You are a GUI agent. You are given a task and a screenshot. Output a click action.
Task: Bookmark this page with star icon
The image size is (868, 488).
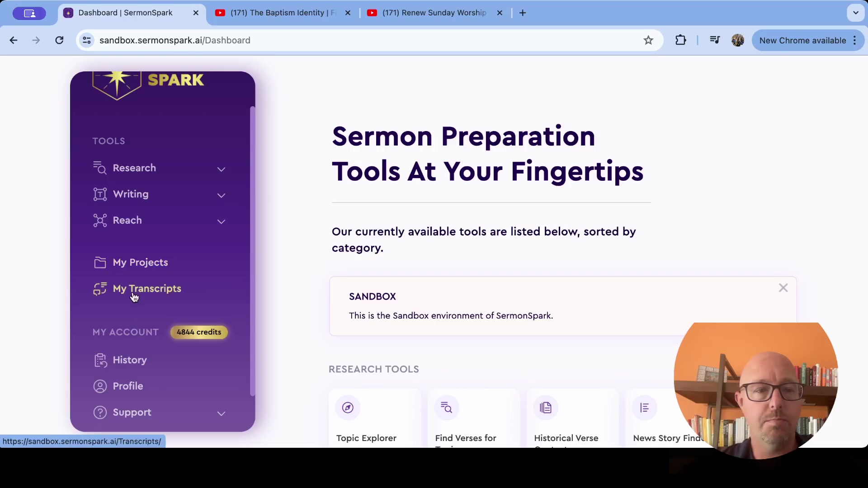[x=648, y=40]
